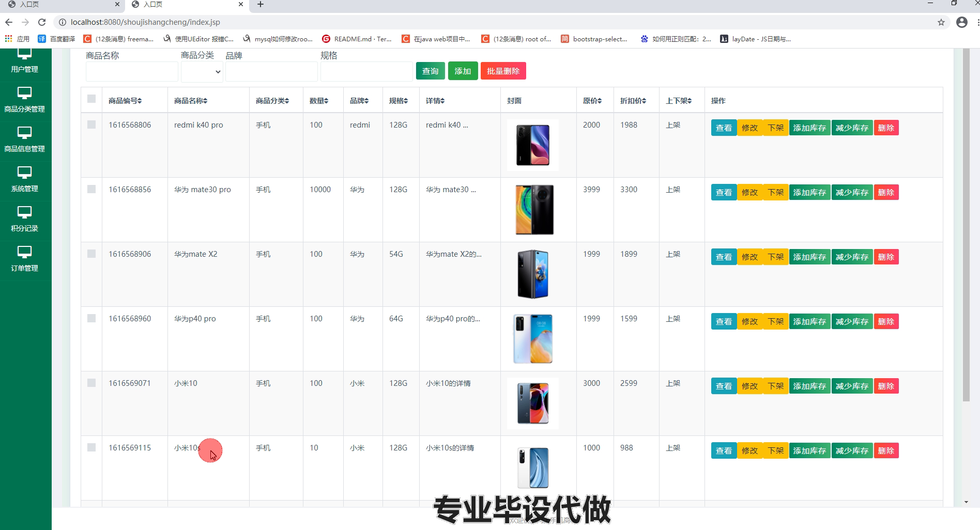980x530 pixels.
Task: Open layDate bookmark
Action: pyautogui.click(x=755, y=39)
